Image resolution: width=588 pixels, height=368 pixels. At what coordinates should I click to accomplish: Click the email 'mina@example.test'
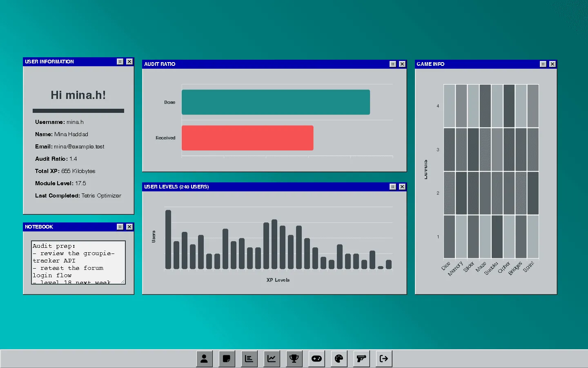(79, 146)
